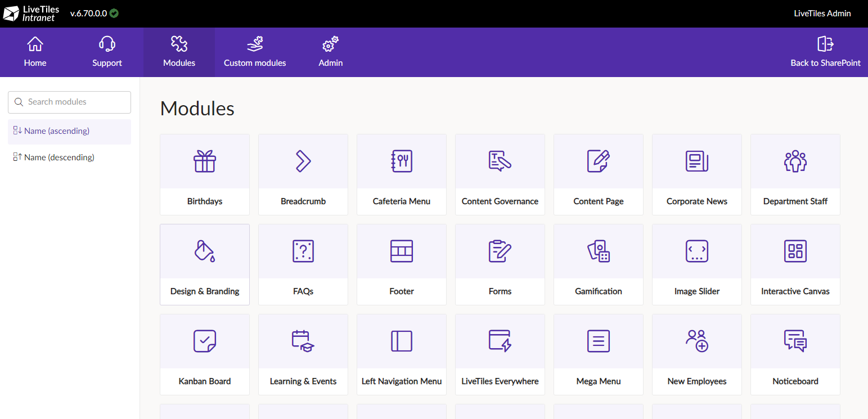
Task: Click the Forms label
Action: [500, 291]
